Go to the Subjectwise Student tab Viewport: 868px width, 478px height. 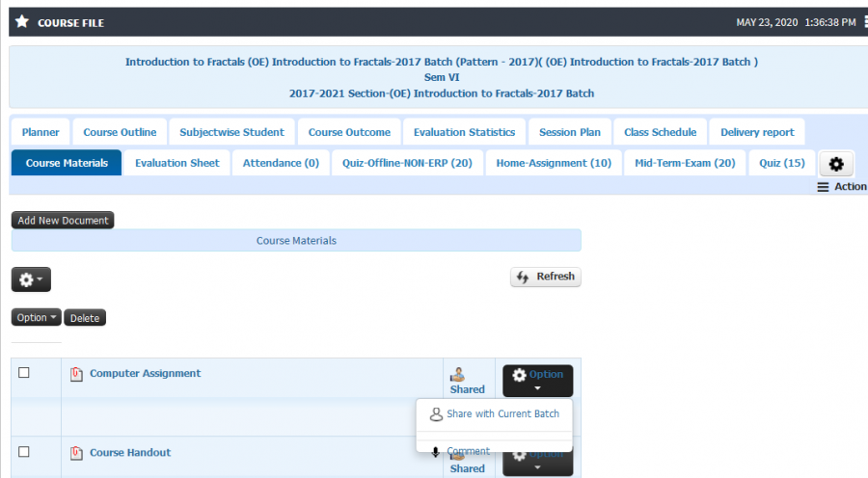231,132
